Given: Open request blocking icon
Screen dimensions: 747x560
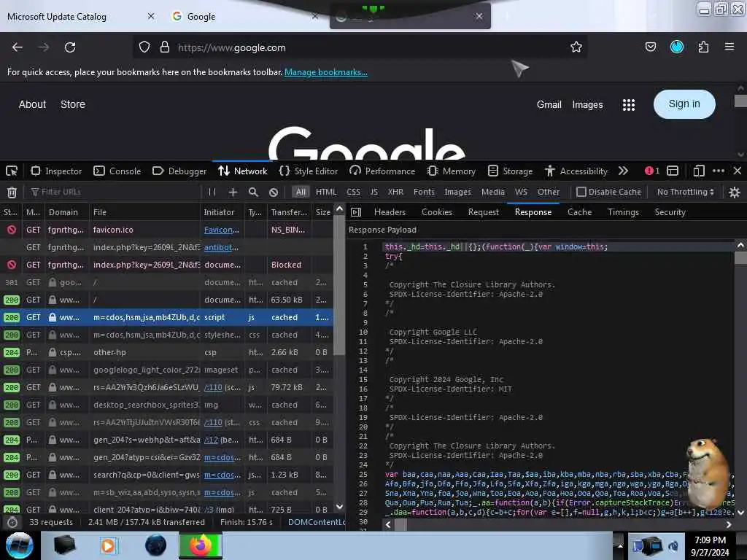Looking at the screenshot, I should pos(274,192).
